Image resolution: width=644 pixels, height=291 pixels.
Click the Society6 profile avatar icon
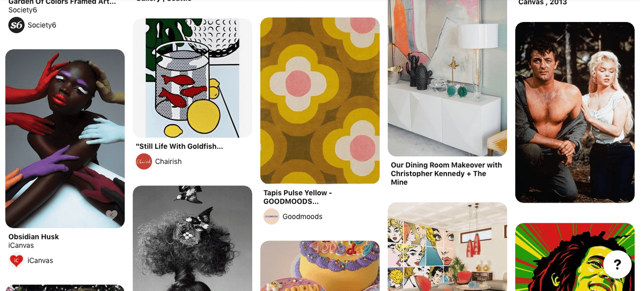tap(17, 25)
